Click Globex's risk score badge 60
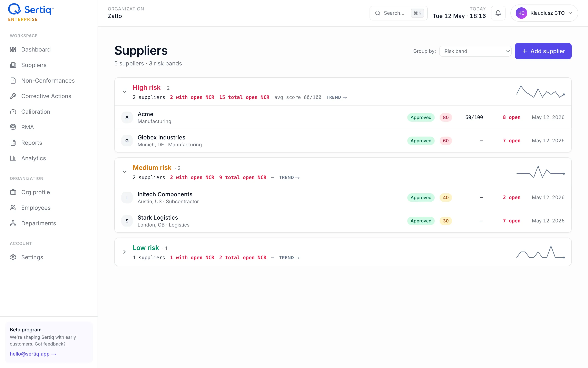Screen dimensions: 588x368 tap(446, 141)
